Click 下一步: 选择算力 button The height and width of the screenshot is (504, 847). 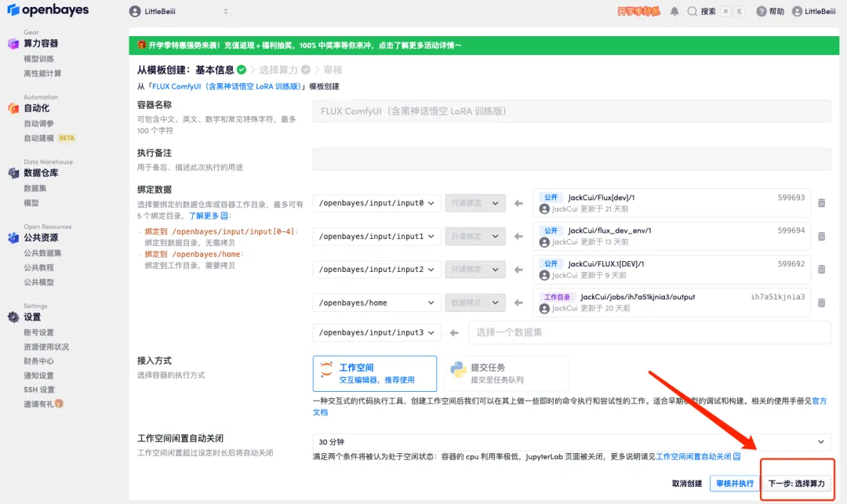(796, 484)
